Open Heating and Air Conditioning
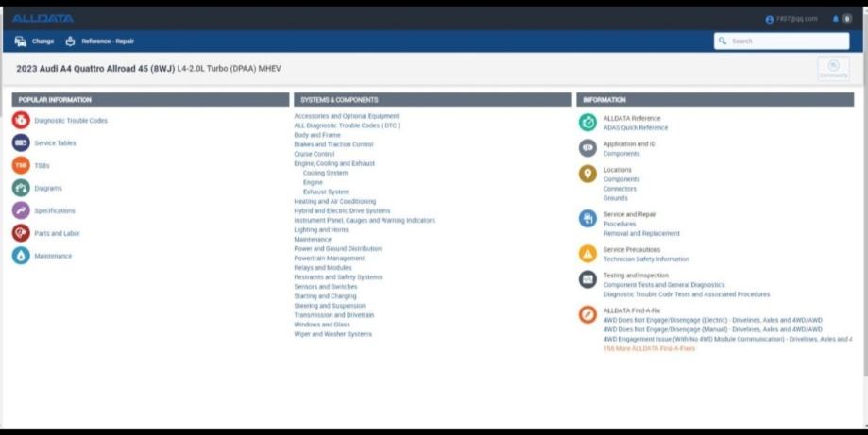 [335, 202]
